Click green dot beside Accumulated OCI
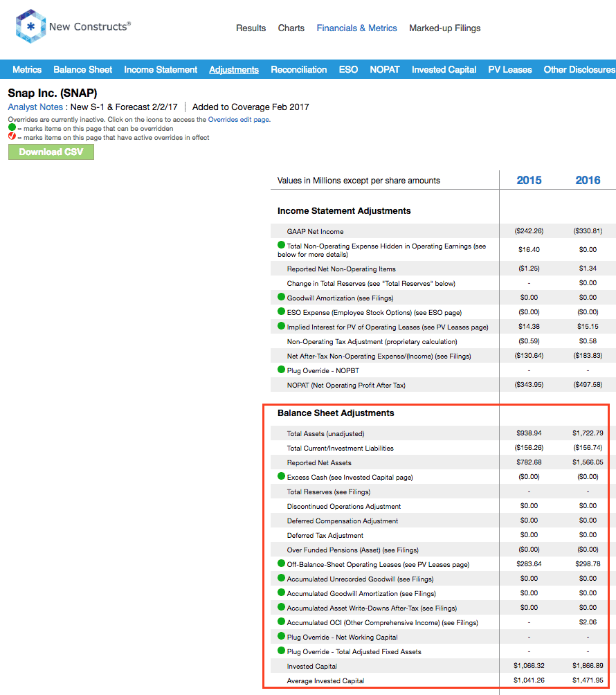This screenshot has width=616, height=695. [x=281, y=622]
